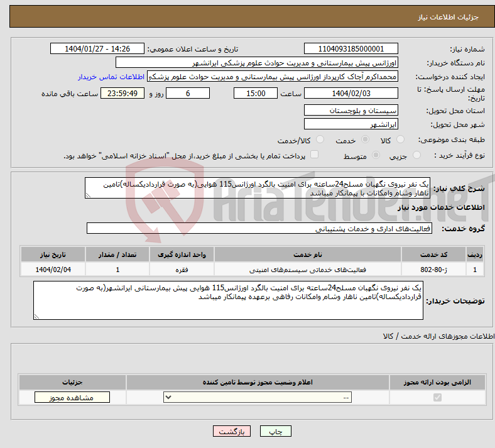
Task: Click the remaining time field 23:59:49
Action: [122, 93]
